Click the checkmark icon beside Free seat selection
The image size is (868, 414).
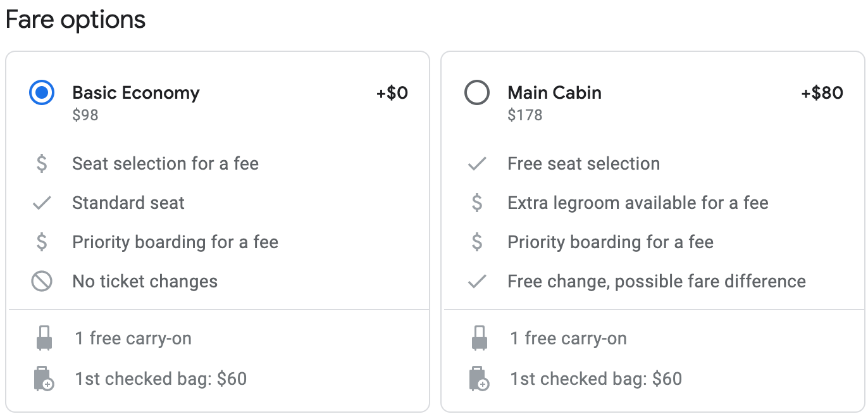477,164
